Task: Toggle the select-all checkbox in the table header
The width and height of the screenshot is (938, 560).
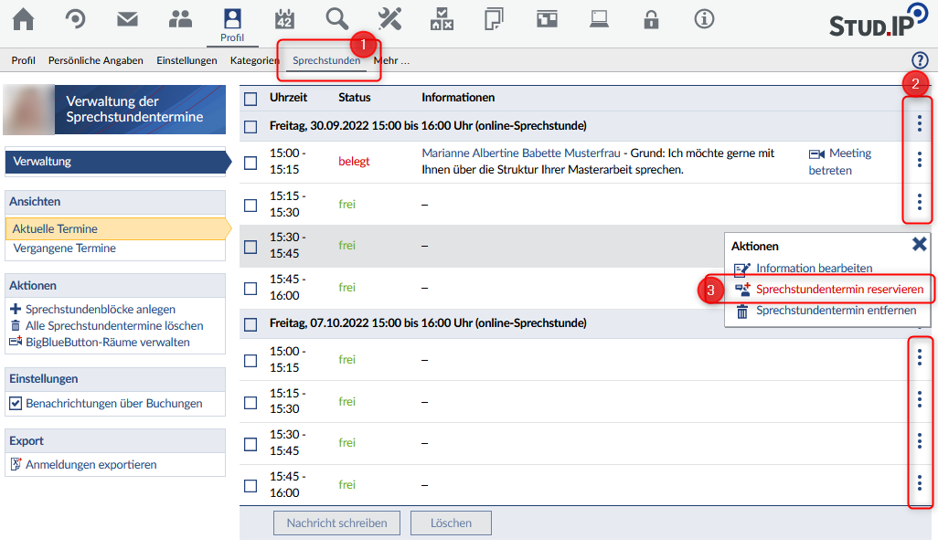Action: click(250, 99)
